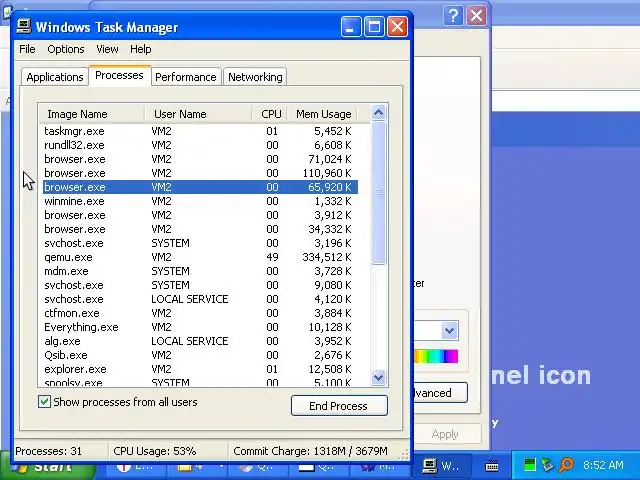The width and height of the screenshot is (640, 480).
Task: Select the winmine.exe process row
Action: pos(200,201)
